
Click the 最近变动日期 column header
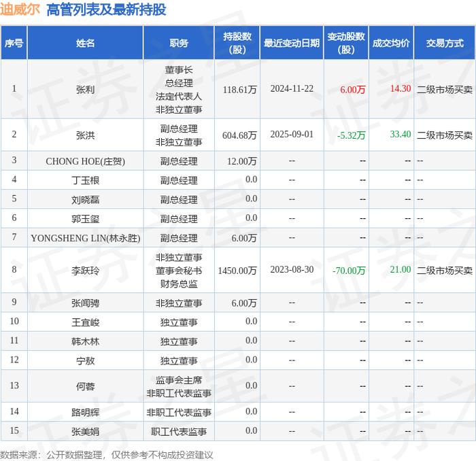(x=292, y=43)
